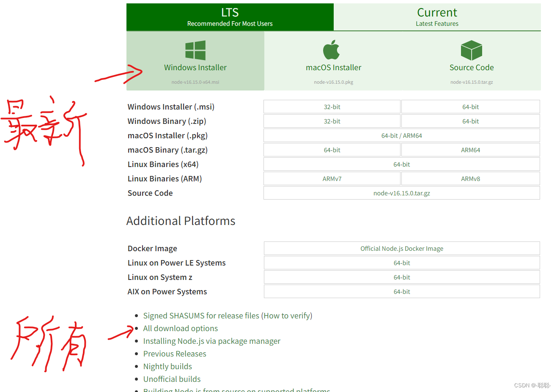Click the Apple macOS logo icon
This screenshot has height=392, width=557.
(x=332, y=50)
